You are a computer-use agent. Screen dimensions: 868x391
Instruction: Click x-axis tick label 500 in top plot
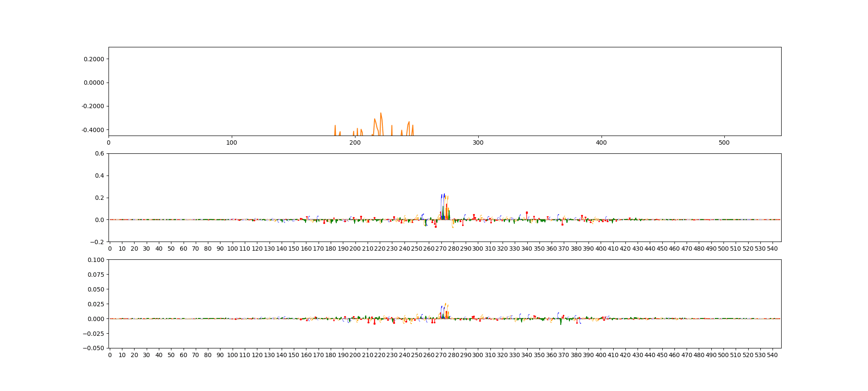pos(724,142)
